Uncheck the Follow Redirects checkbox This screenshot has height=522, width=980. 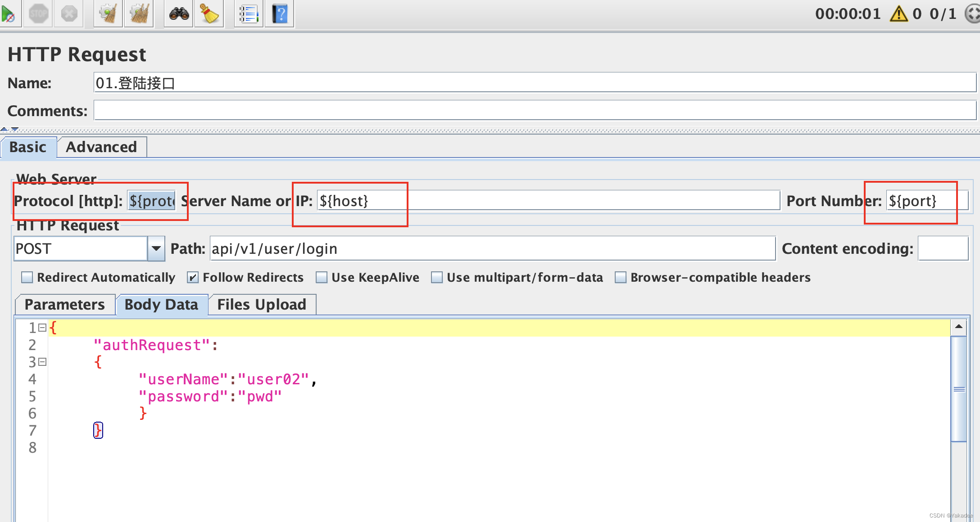(x=193, y=277)
